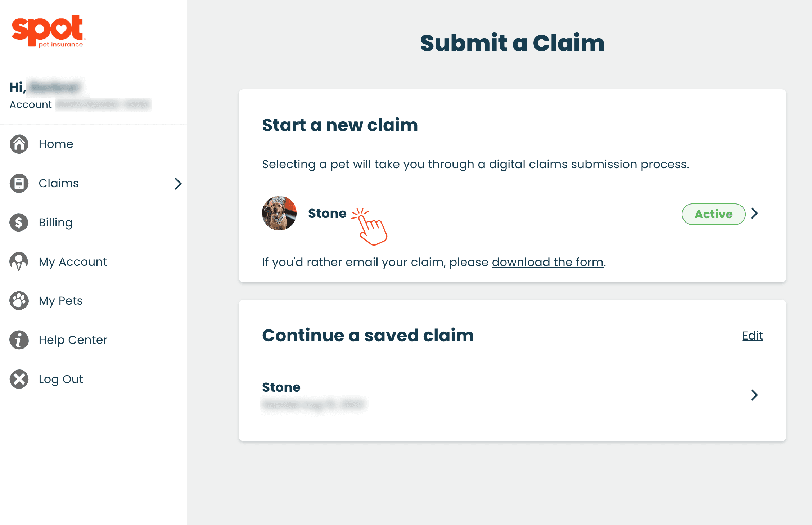Select the Home icon in the sidebar
812x525 pixels.
coord(18,144)
